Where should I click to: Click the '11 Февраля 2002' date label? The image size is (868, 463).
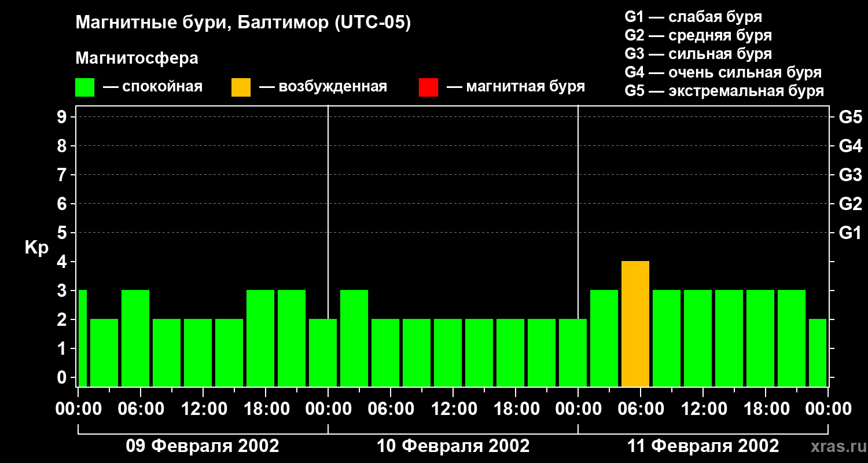point(703,446)
